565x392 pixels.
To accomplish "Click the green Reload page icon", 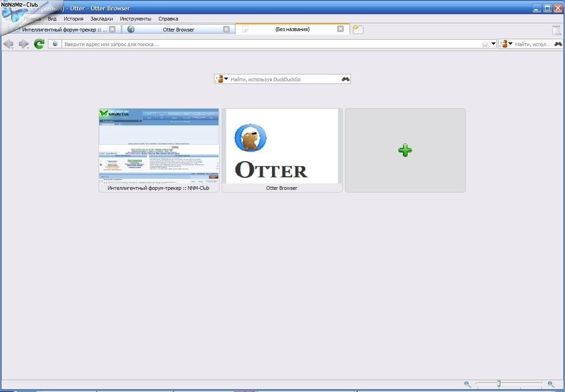I will (x=39, y=44).
